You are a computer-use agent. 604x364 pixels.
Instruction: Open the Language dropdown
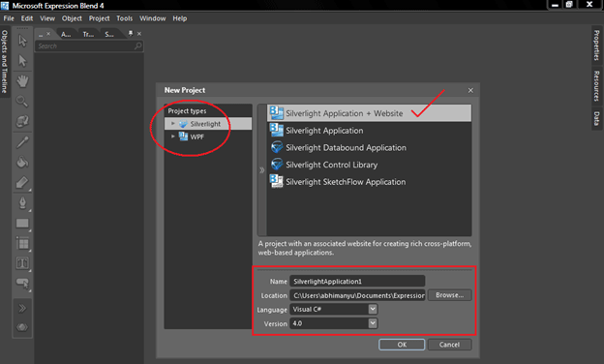coord(373,309)
